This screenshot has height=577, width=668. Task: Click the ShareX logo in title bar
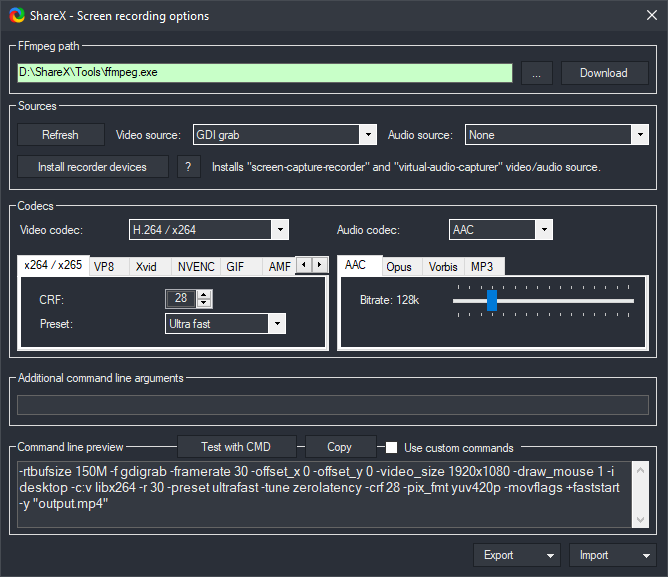[18, 16]
